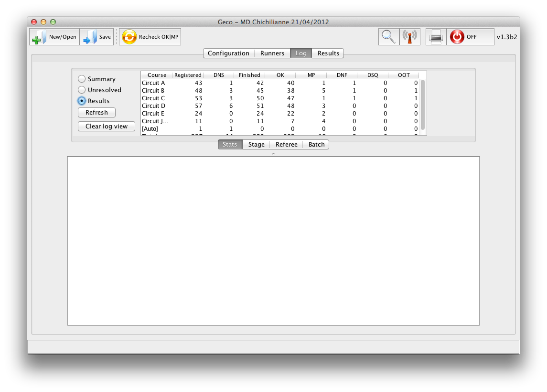Select the Circuit J… row
The width and height of the screenshot is (547, 392).
pos(280,121)
